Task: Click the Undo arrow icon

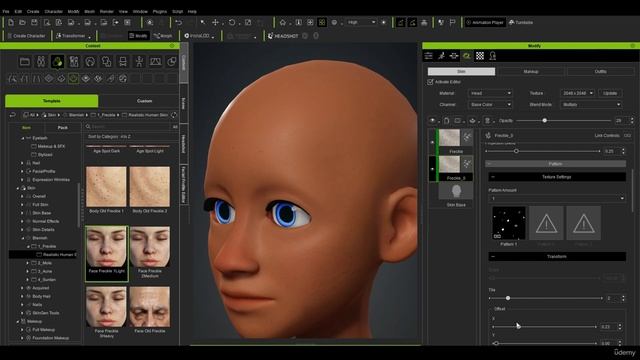Action: (x=178, y=22)
